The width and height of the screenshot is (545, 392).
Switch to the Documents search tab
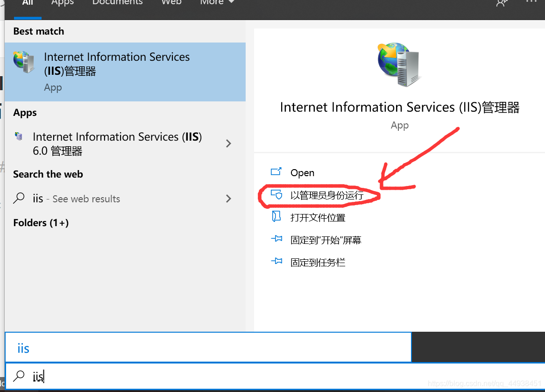118,3
